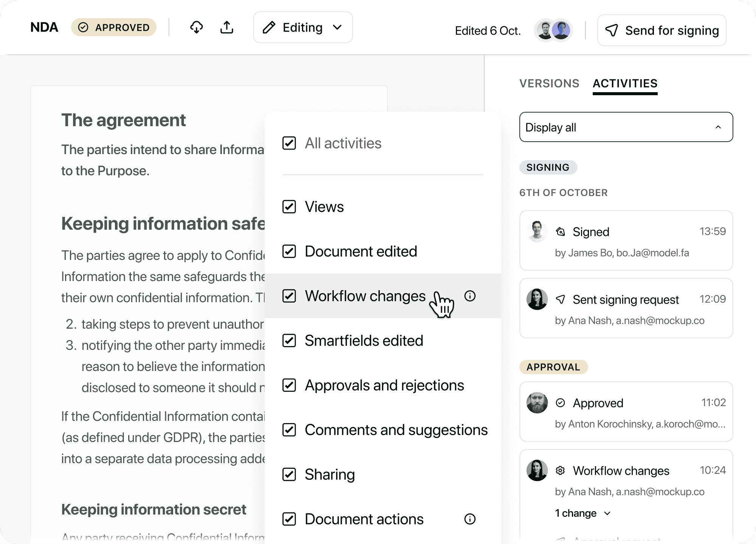Click the paper plane icon on Sent signing request
756x544 pixels.
(560, 299)
